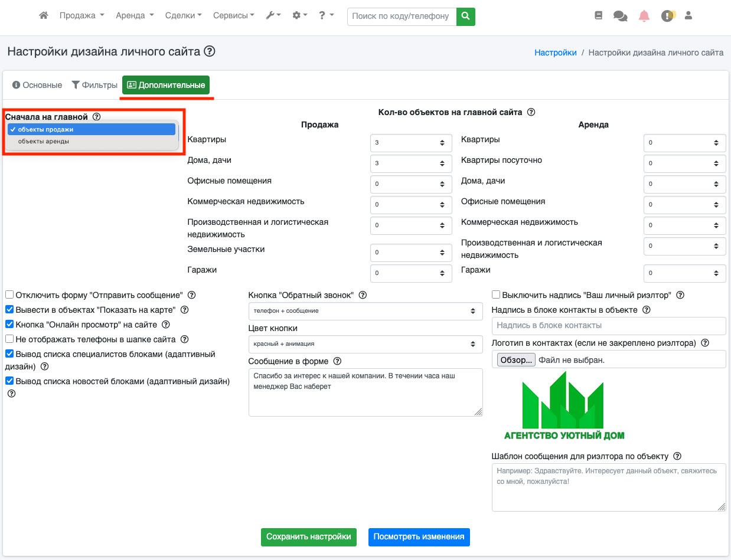Click the pink notifications bell icon

coord(644,16)
